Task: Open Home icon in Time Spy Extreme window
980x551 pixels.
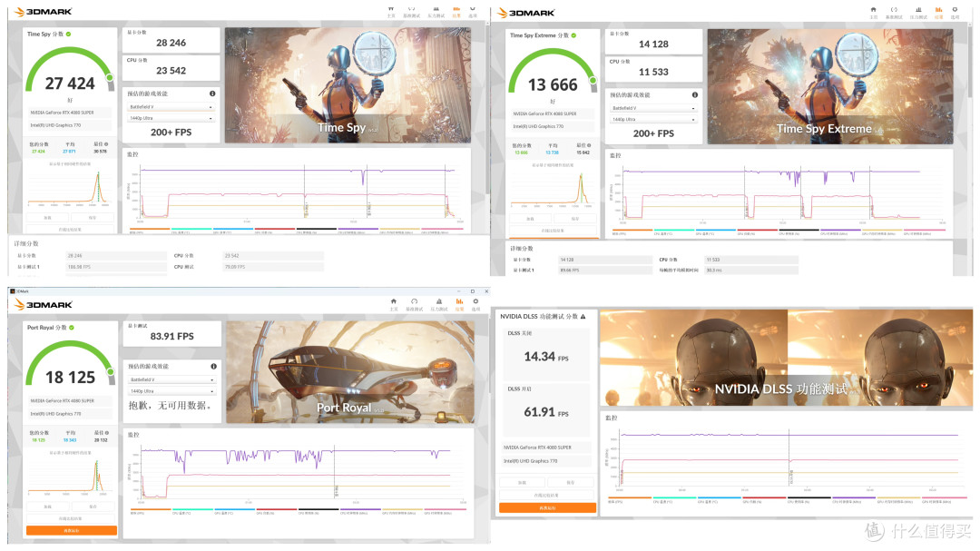Action: click(873, 9)
